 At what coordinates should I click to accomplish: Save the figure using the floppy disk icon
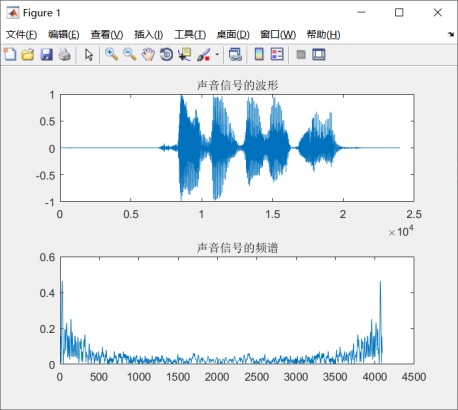pos(46,54)
